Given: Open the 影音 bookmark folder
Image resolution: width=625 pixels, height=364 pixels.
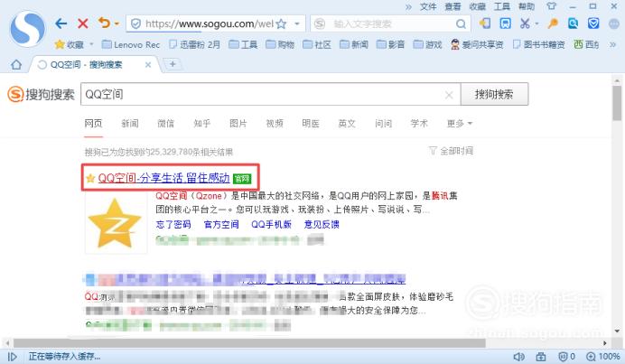Looking at the screenshot, I should click(x=391, y=44).
